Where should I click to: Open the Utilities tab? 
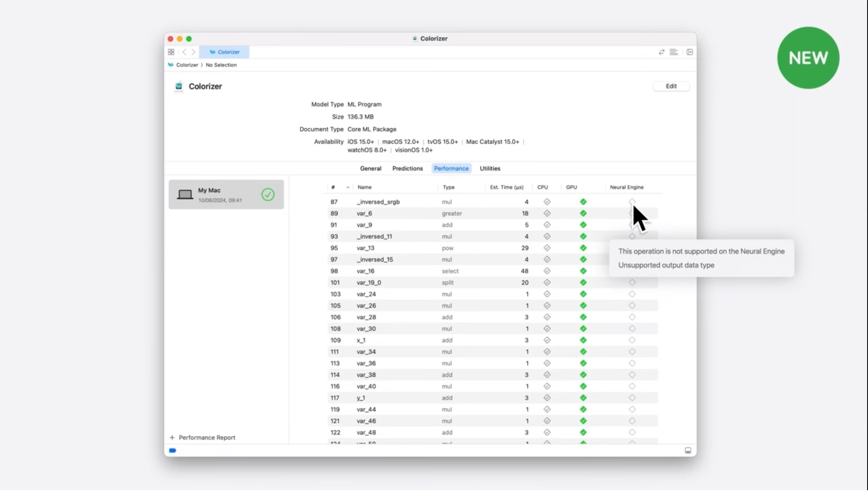click(490, 169)
